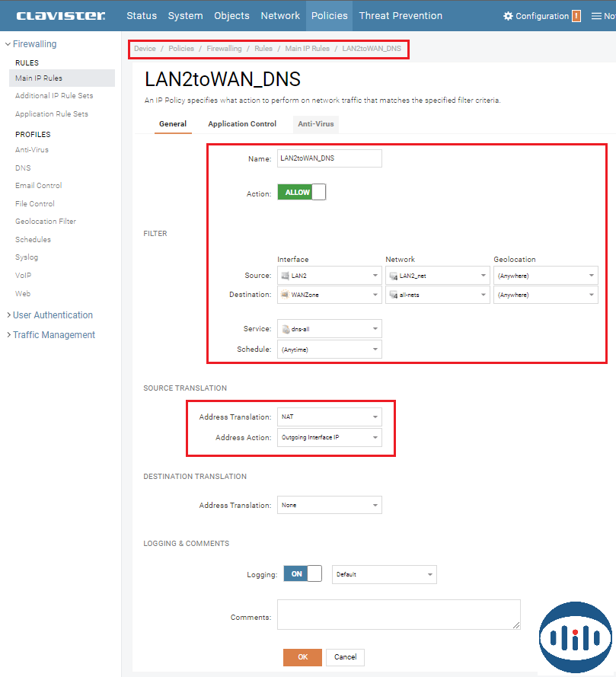
Task: Expand the Traffic Management section
Action: 53,335
